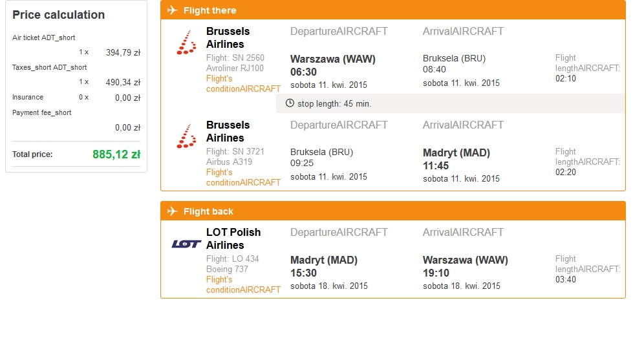The height and width of the screenshot is (338, 644).
Task: Click the Taxes amount 490,34 zł
Action: [123, 82]
